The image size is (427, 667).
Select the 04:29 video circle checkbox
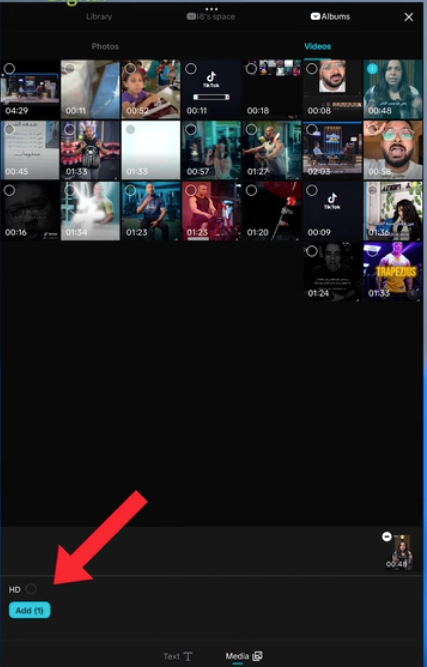click(9, 68)
